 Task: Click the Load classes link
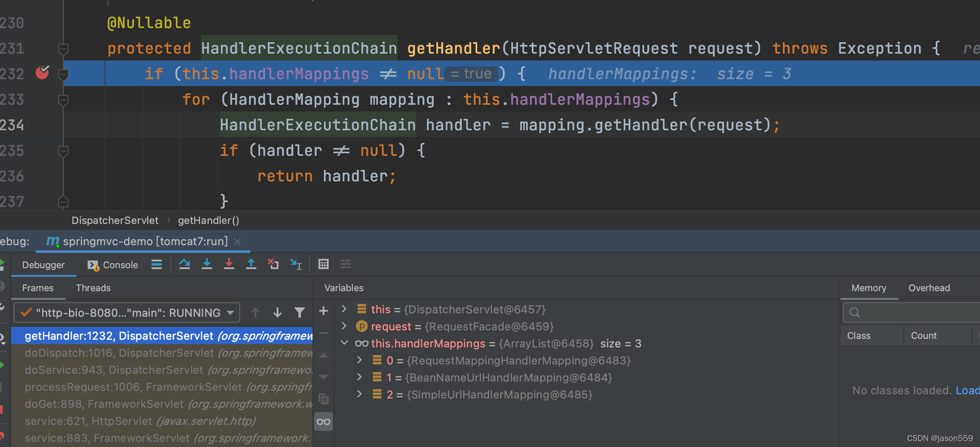(x=967, y=390)
